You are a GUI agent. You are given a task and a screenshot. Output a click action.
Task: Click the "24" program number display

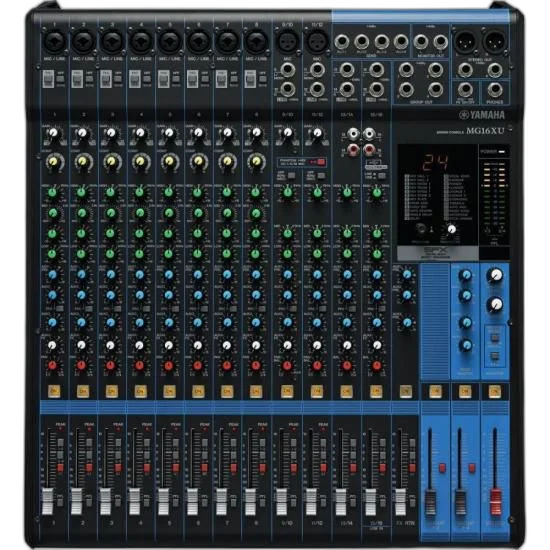tap(436, 163)
